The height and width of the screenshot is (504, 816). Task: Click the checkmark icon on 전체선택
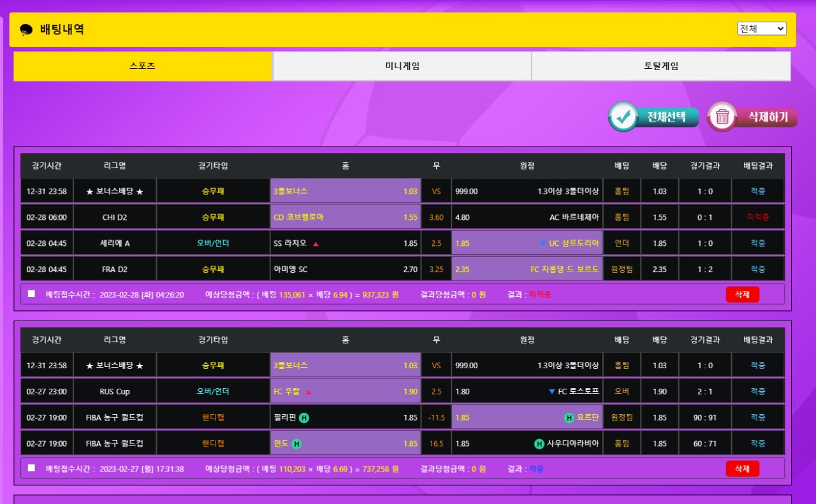[623, 117]
